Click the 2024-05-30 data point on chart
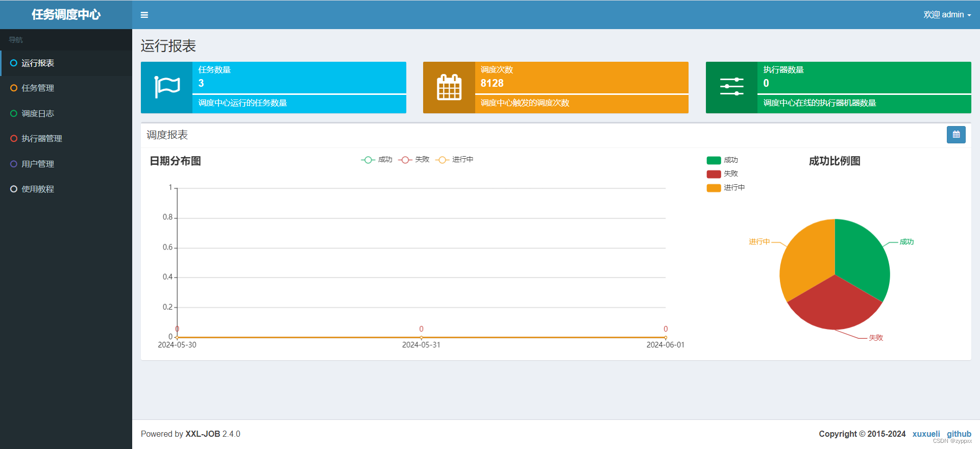This screenshot has height=449, width=980. 177,337
